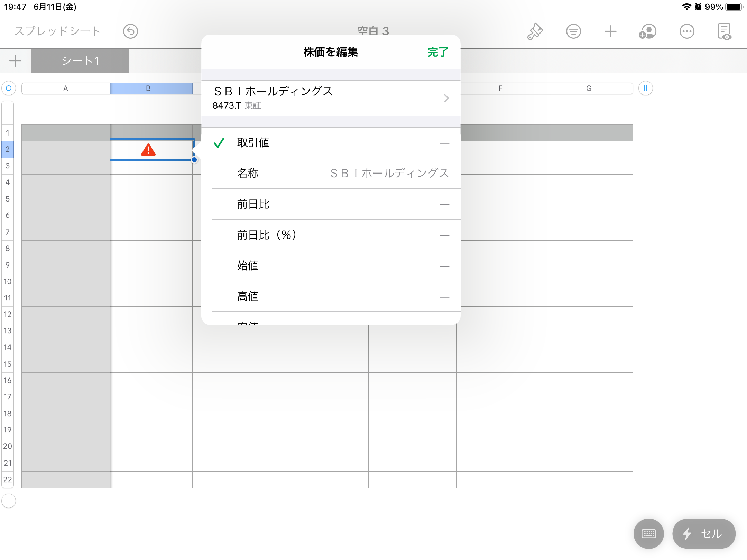Expand SBIホールディングス stock chevron
The height and width of the screenshot is (560, 747).
[x=446, y=98]
